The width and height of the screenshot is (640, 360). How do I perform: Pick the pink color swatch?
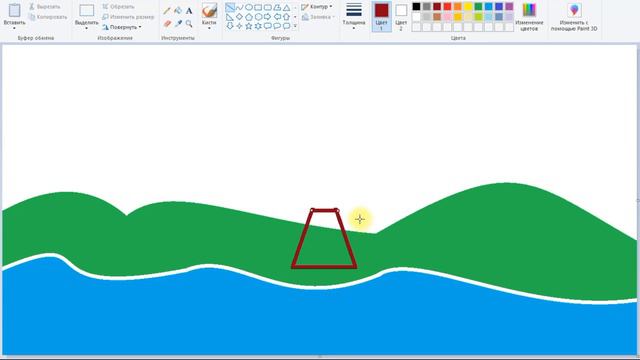[x=447, y=17]
